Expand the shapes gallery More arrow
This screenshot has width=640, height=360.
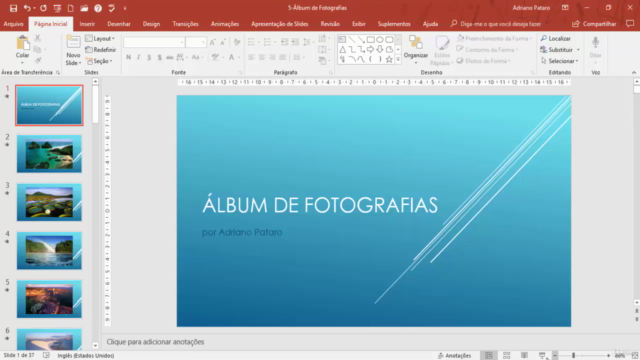398,60
